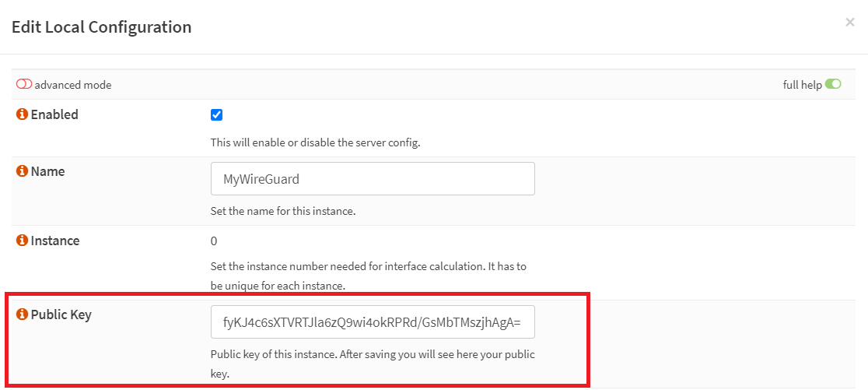This screenshot has height=390, width=868.
Task: Click help text "Set the name for this instance"
Action: pyautogui.click(x=282, y=212)
